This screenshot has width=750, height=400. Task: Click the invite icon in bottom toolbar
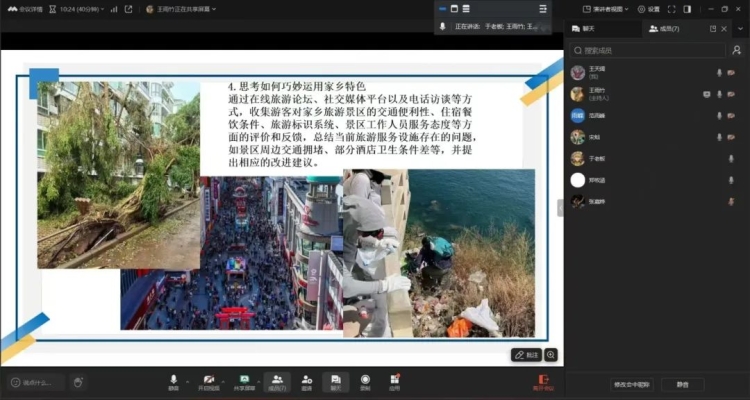pyautogui.click(x=306, y=380)
